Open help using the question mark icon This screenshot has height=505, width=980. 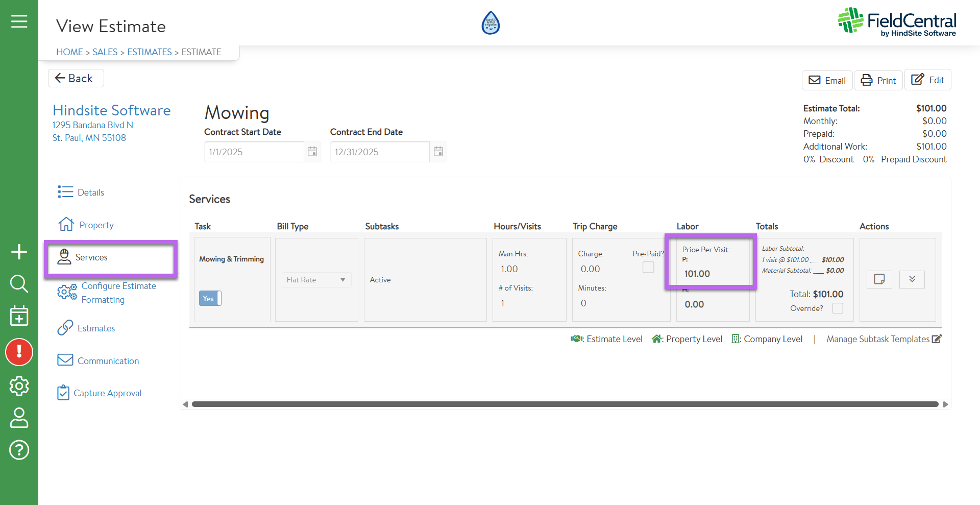pyautogui.click(x=19, y=450)
